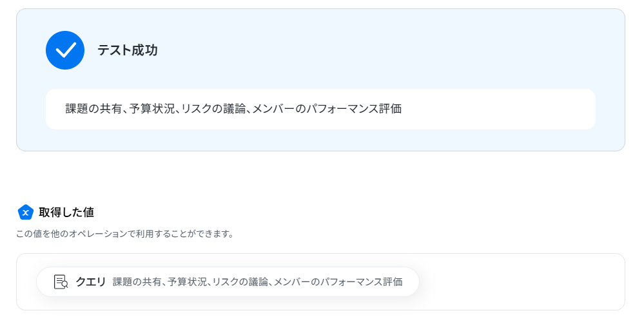The width and height of the screenshot is (644, 333).
Task: Click リスクの議論 inside the クエリ chip
Action: coord(240,281)
